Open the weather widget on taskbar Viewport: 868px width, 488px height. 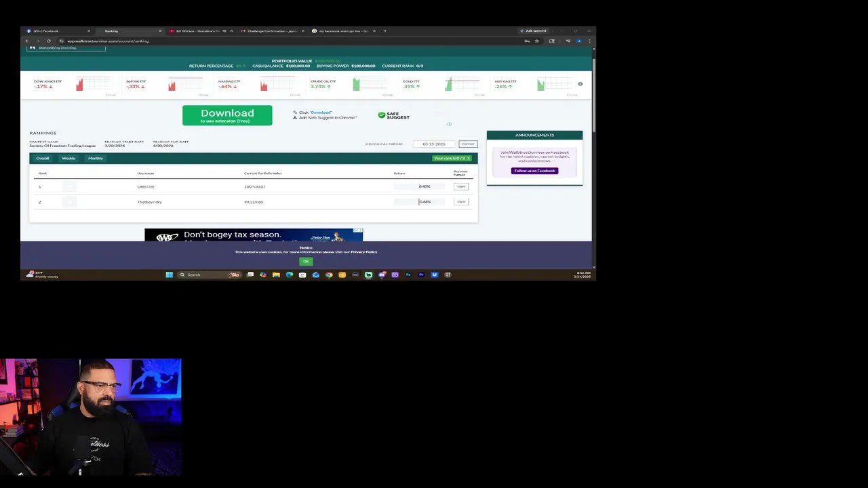42,274
